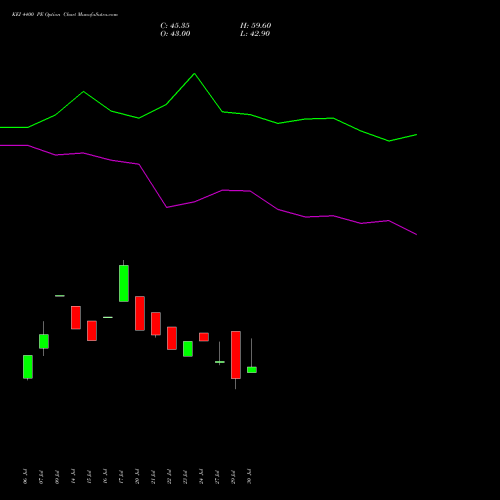500x500 pixels.
Task: Select the low price value L: 42.90
Action: 255,34
